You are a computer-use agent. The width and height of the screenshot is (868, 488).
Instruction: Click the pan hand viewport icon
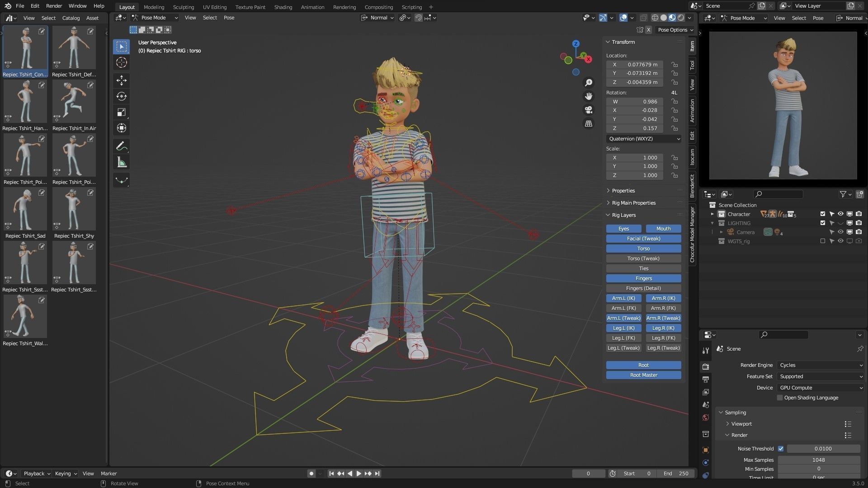589,96
